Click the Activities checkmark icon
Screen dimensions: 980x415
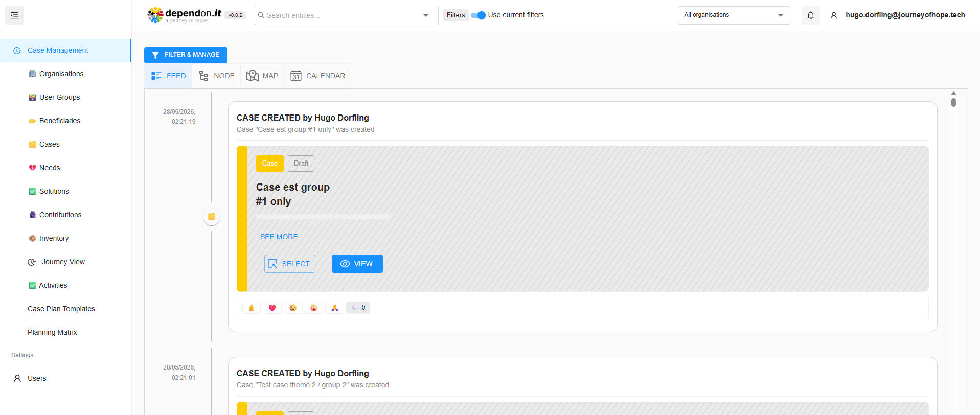point(33,285)
